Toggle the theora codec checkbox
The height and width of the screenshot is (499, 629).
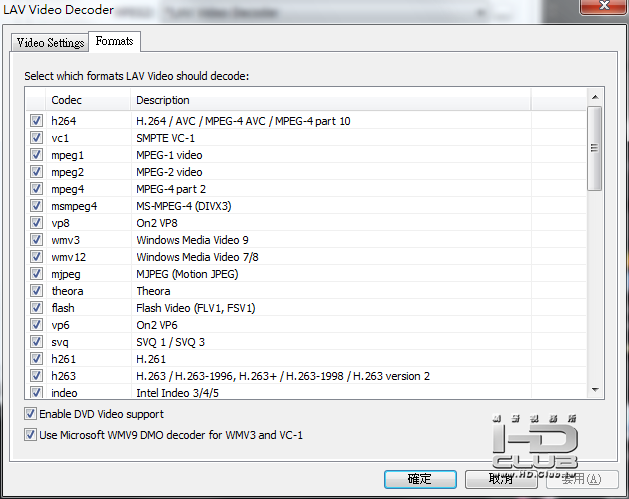point(37,290)
